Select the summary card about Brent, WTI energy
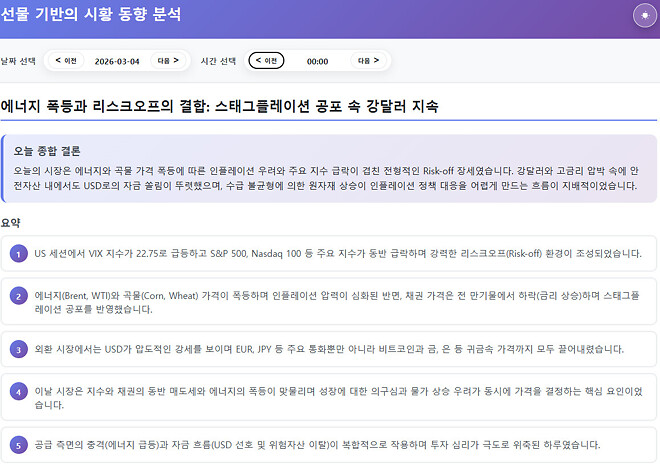The image size is (660, 467). click(x=329, y=302)
